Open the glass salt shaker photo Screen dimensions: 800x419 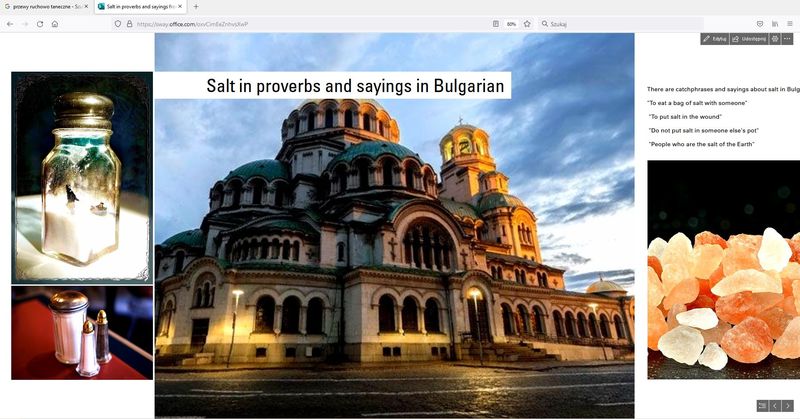pyautogui.click(x=82, y=178)
